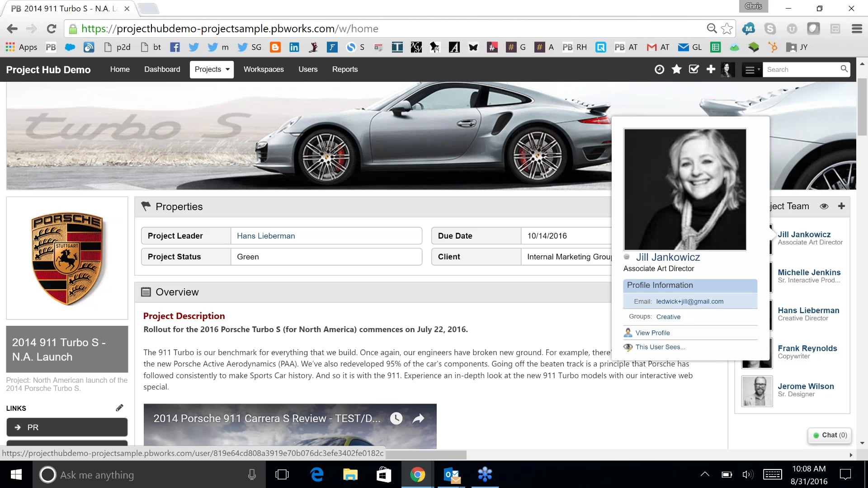
Task: Open the Workspaces menu item
Action: click(x=264, y=69)
